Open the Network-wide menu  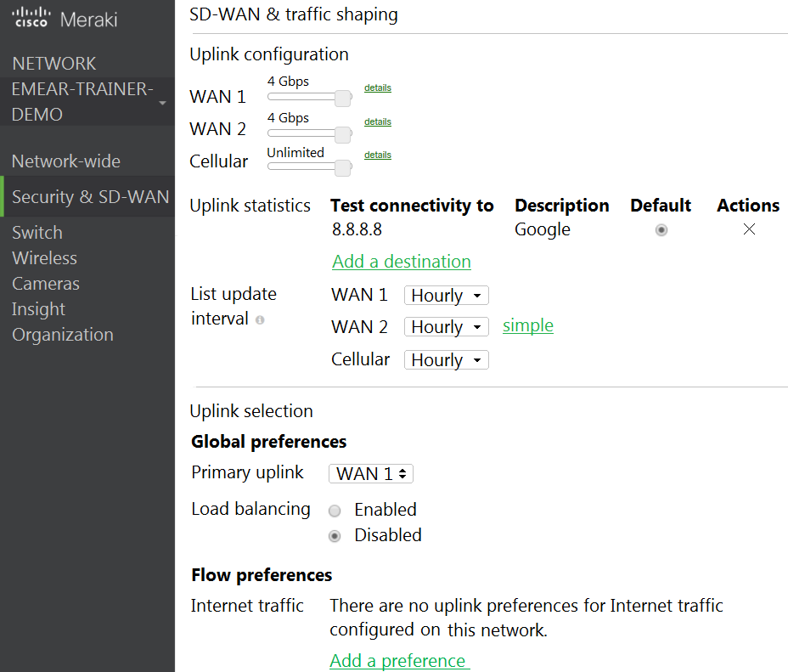point(66,161)
